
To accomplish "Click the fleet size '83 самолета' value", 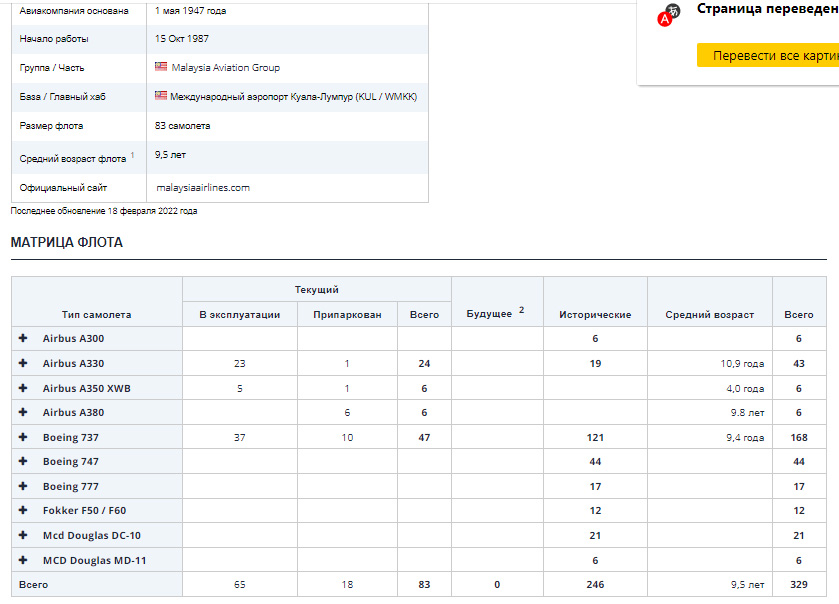I will (x=182, y=126).
